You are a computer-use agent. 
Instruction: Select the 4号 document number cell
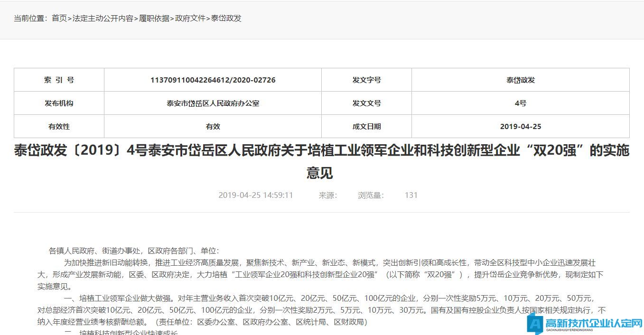pos(520,103)
